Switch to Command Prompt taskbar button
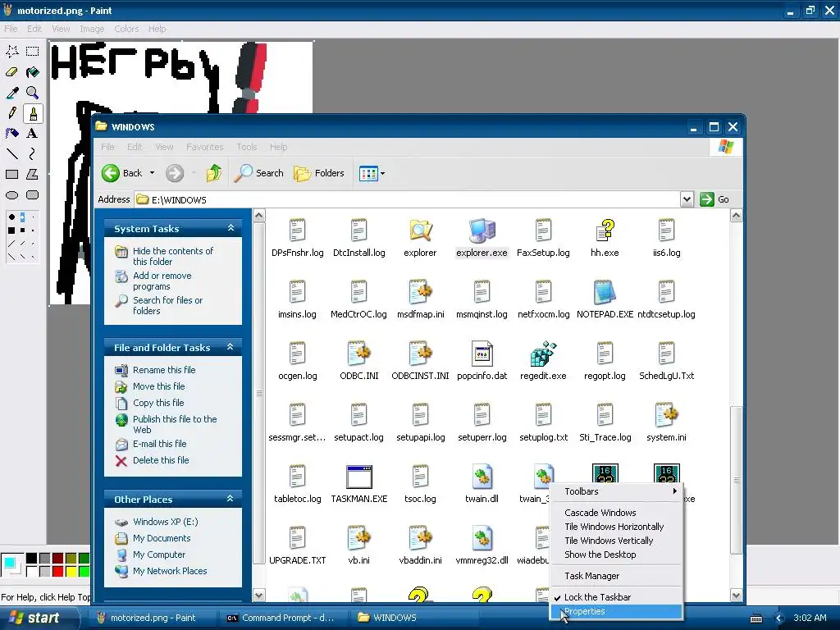The width and height of the screenshot is (840, 630). tap(282, 618)
